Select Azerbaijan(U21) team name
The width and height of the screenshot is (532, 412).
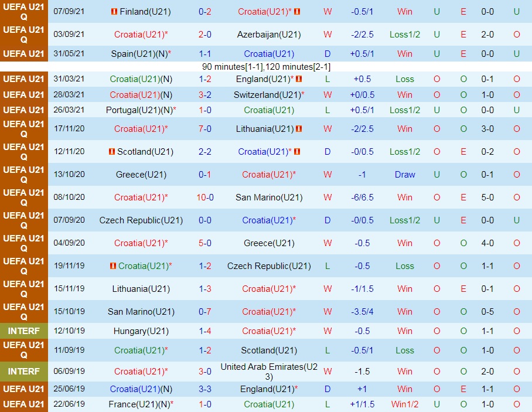tap(269, 35)
